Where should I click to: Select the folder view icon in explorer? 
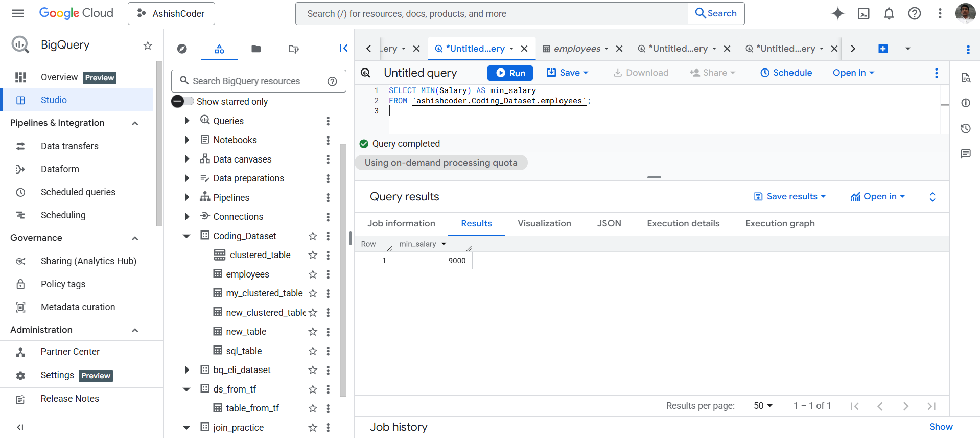point(256,49)
